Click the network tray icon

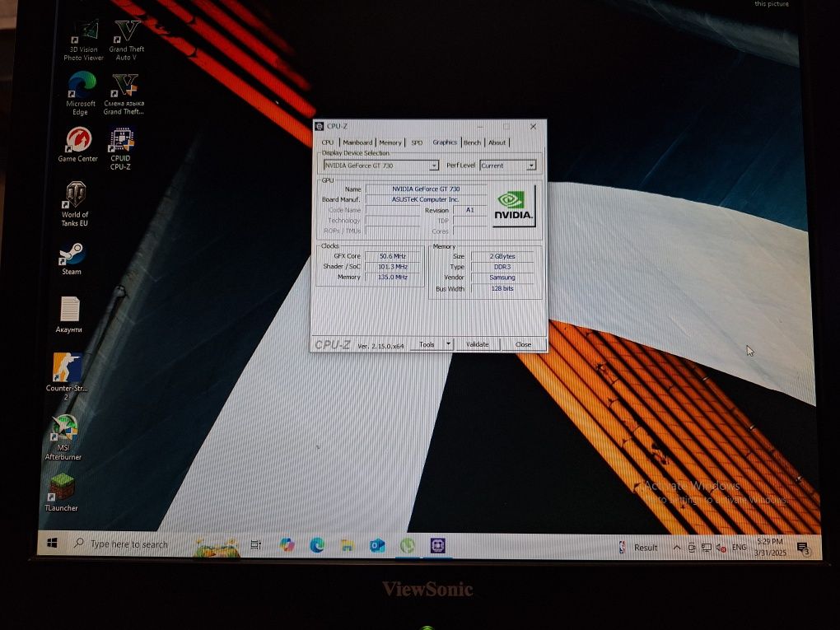(707, 548)
